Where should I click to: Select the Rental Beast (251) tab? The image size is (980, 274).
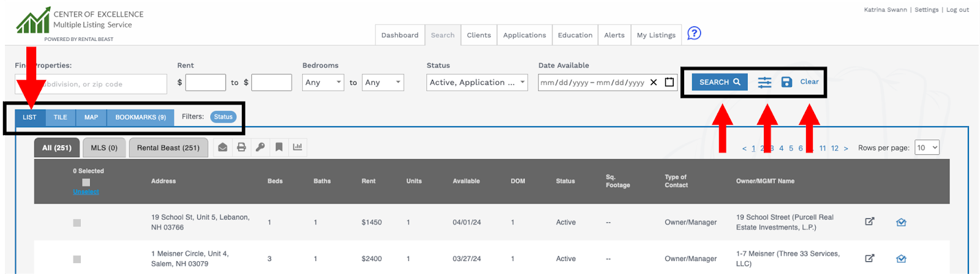168,147
